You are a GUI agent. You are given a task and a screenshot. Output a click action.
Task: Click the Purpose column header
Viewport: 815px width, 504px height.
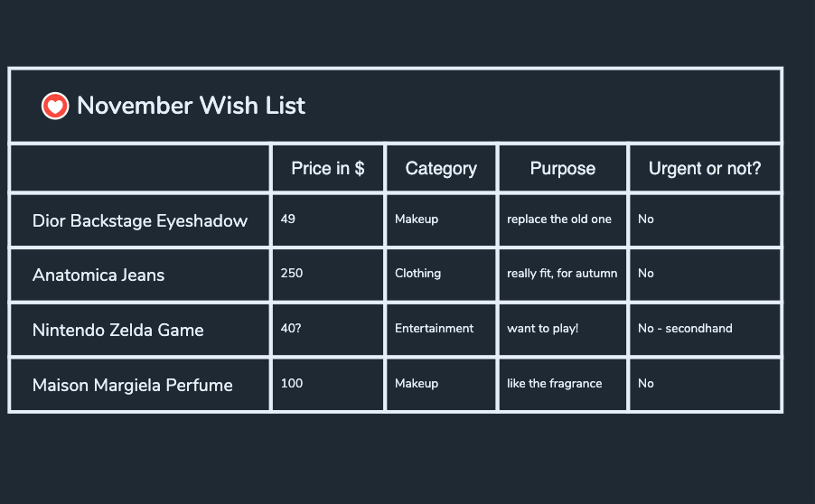tap(562, 168)
